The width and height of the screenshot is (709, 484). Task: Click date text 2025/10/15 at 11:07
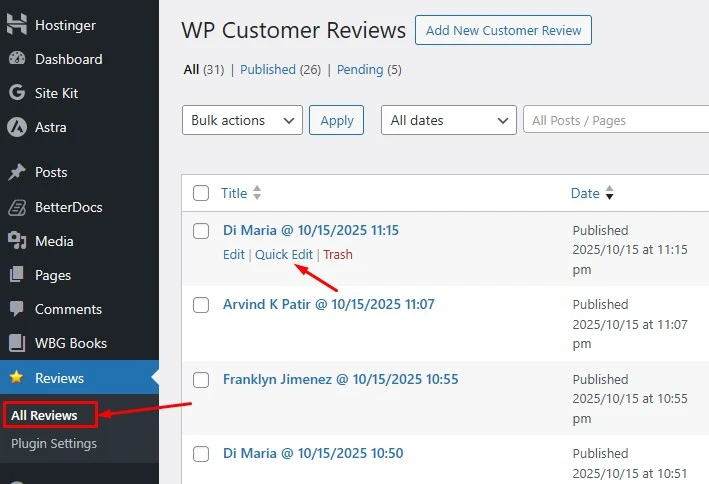[630, 324]
